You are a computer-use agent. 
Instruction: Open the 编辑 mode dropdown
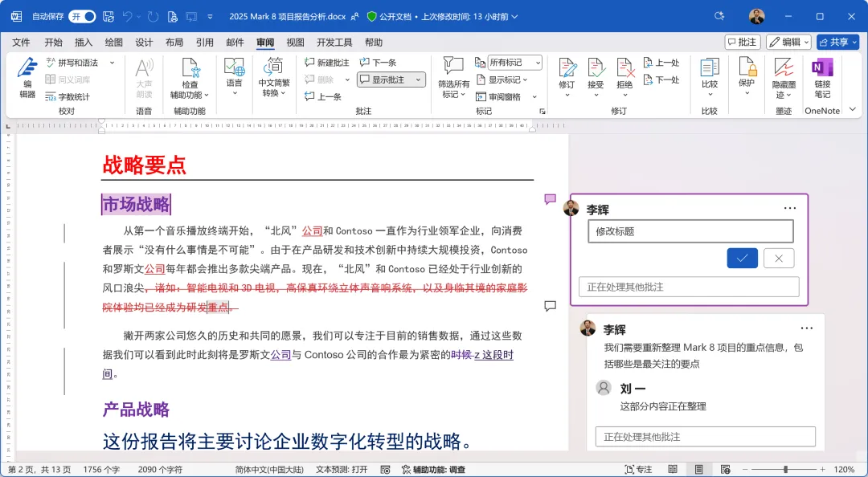tap(788, 42)
